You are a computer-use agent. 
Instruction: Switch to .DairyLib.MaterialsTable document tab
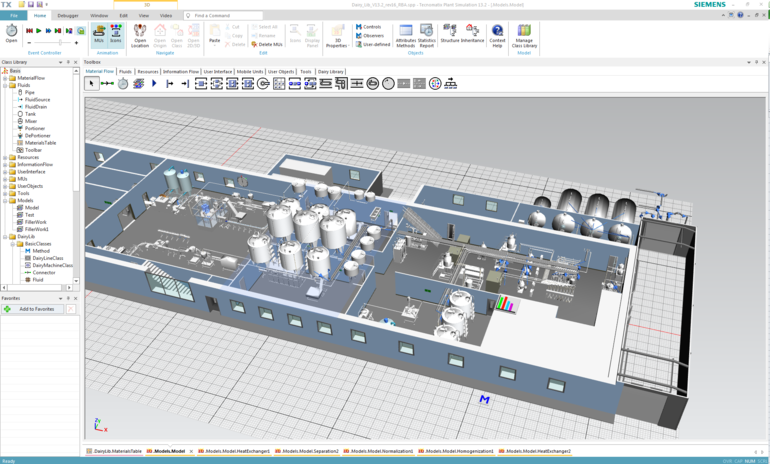(x=114, y=451)
